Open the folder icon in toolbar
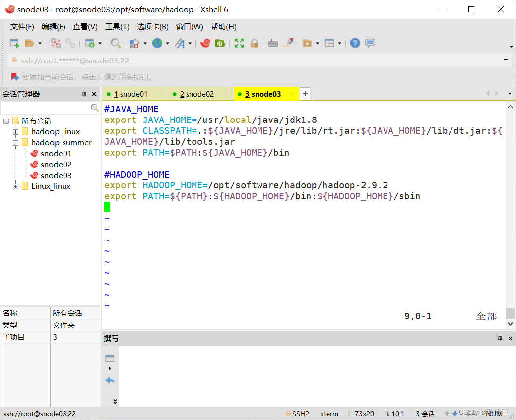The height and width of the screenshot is (420, 516). (29, 43)
